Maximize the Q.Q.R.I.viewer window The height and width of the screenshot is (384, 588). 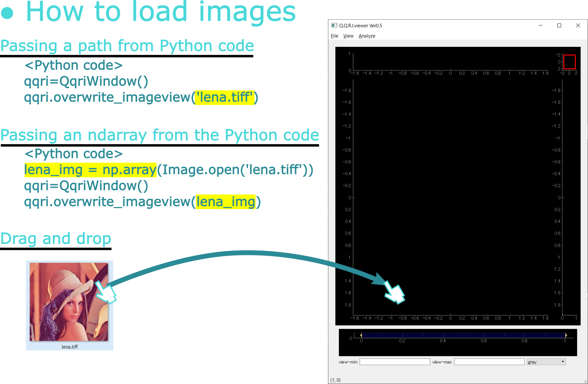click(559, 25)
